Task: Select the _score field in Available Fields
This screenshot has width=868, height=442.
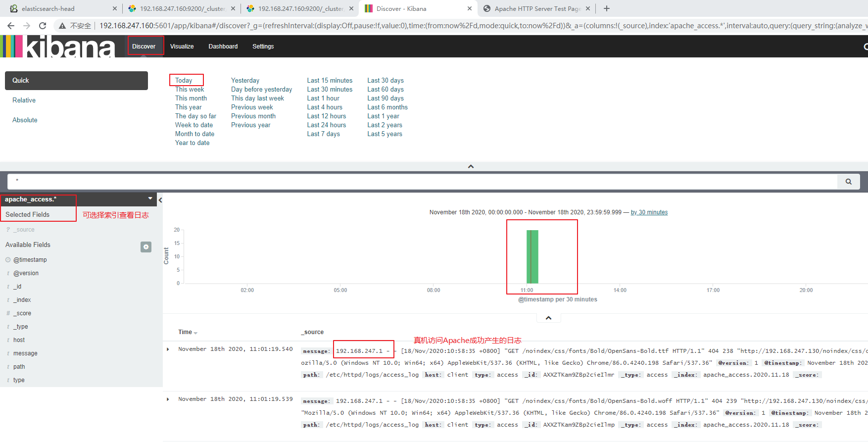Action: coord(22,313)
